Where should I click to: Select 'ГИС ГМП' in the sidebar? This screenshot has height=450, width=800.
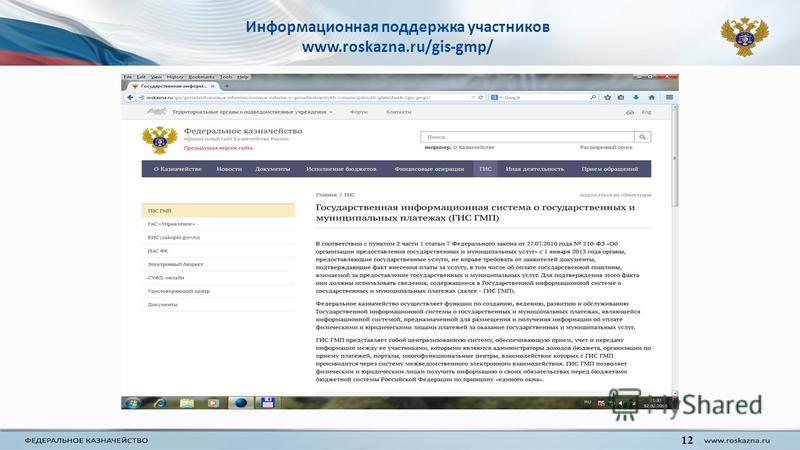(218, 211)
